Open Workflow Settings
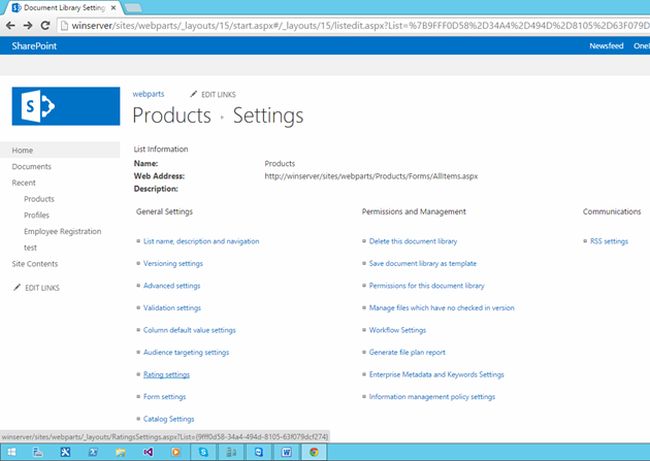The height and width of the screenshot is (461, 650). coord(398,330)
